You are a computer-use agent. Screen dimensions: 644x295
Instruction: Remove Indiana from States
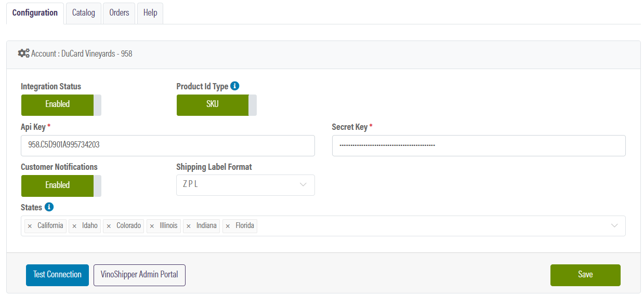point(189,226)
